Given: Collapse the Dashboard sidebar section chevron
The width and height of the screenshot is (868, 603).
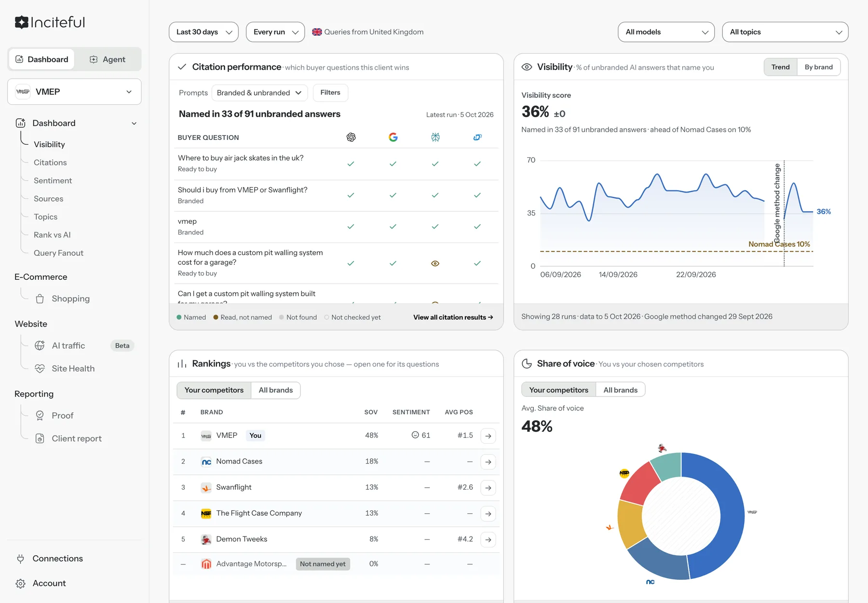Looking at the screenshot, I should 134,123.
